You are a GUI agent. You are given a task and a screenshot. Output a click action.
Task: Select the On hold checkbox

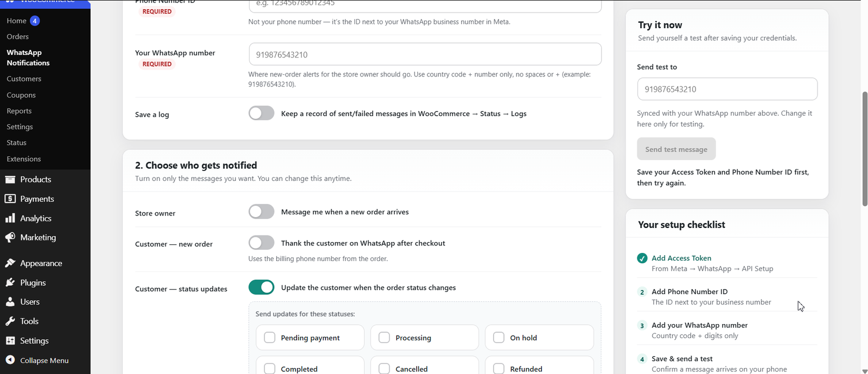point(499,338)
